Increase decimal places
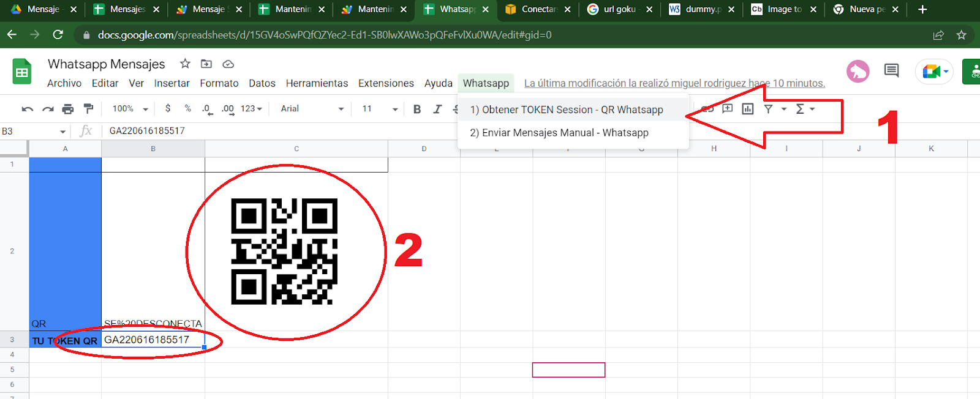 pyautogui.click(x=228, y=109)
